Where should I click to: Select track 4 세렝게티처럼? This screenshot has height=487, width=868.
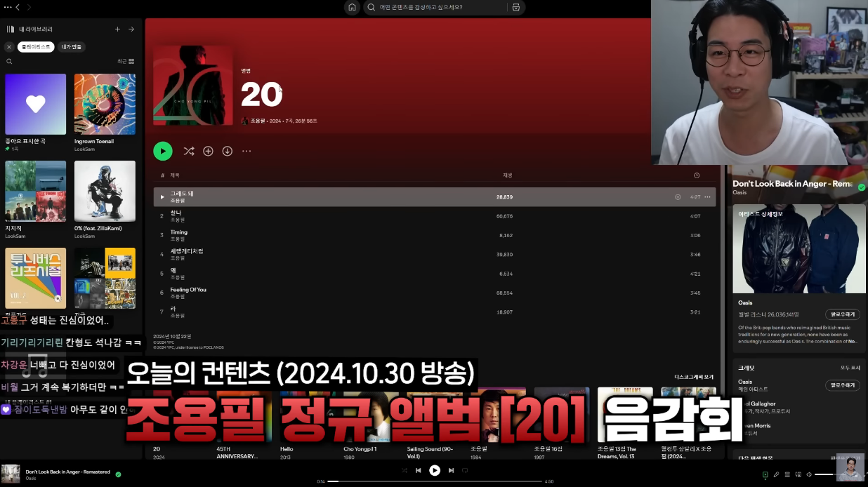435,254
